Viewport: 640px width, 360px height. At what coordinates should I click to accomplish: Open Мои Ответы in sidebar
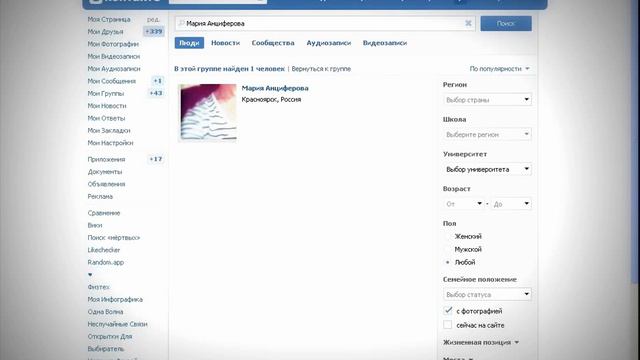click(106, 118)
